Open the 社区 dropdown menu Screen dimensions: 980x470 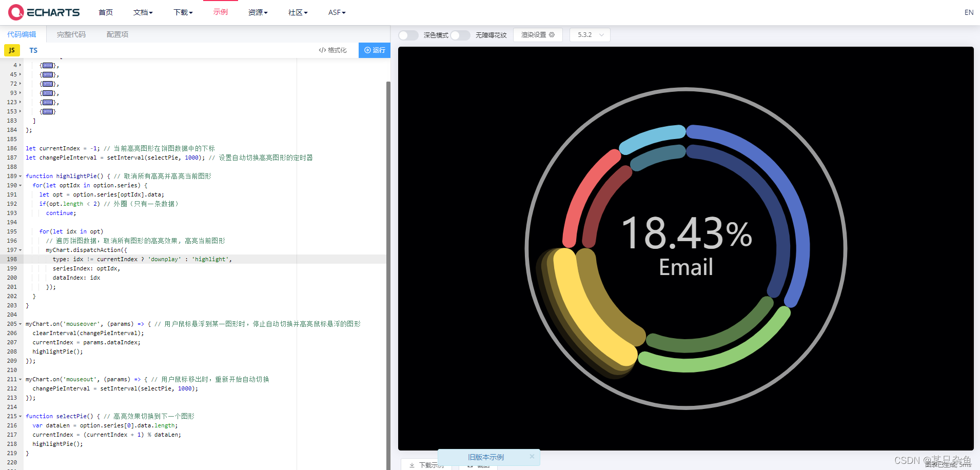click(x=298, y=12)
